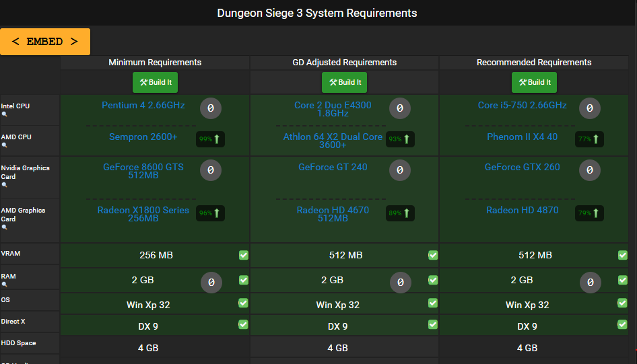This screenshot has height=364, width=637.
Task: Click the Dungeon Siege 3 System Requirements title
Action: click(317, 13)
